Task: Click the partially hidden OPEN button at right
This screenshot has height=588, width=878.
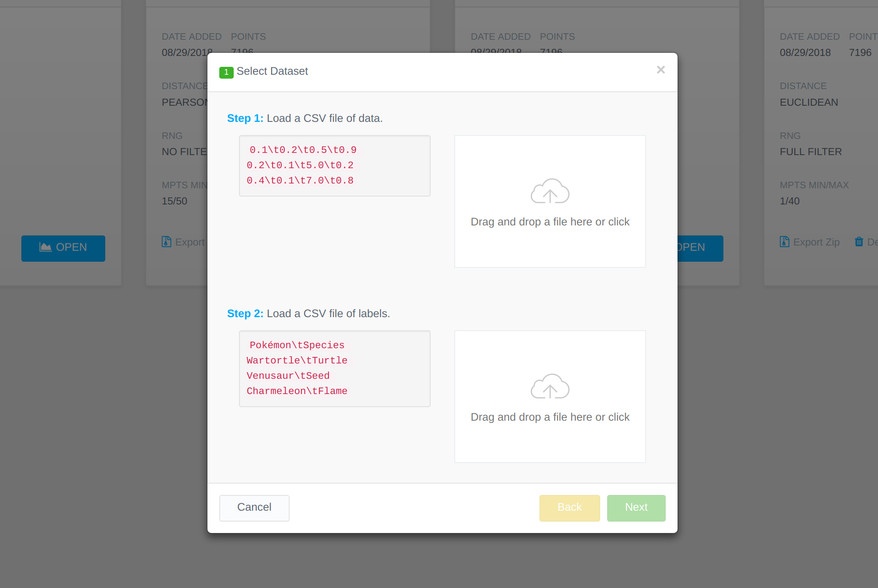Action: click(x=700, y=248)
